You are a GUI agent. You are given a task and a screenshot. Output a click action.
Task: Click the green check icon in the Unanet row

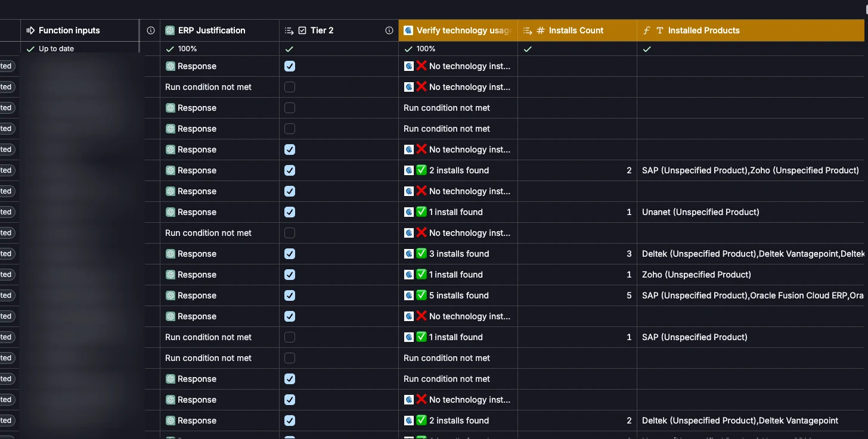click(421, 211)
